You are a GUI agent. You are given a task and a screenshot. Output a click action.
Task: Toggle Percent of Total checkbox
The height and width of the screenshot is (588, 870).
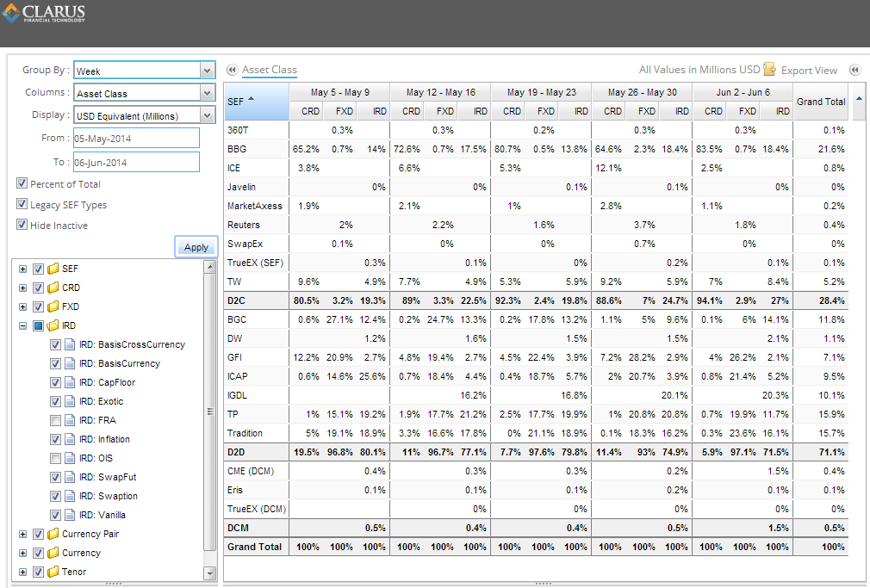pos(22,183)
